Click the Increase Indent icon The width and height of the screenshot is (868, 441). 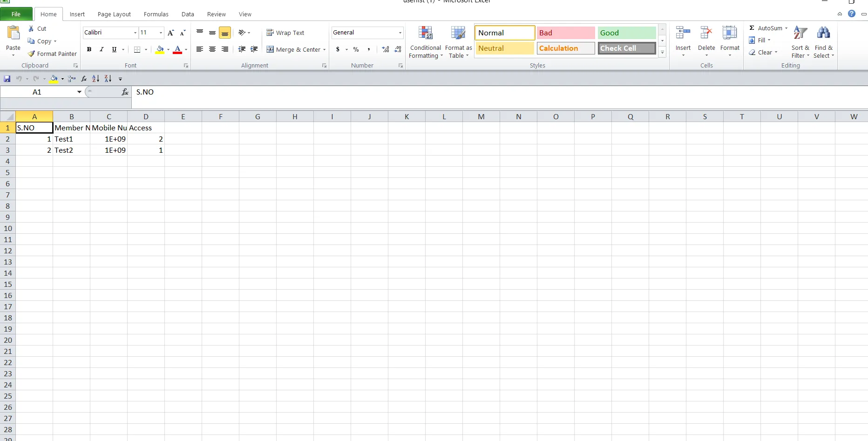pos(254,49)
